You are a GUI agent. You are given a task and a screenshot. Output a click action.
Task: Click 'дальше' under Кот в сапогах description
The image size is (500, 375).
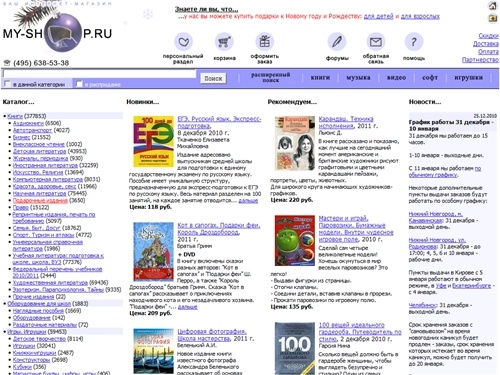[x=187, y=307]
